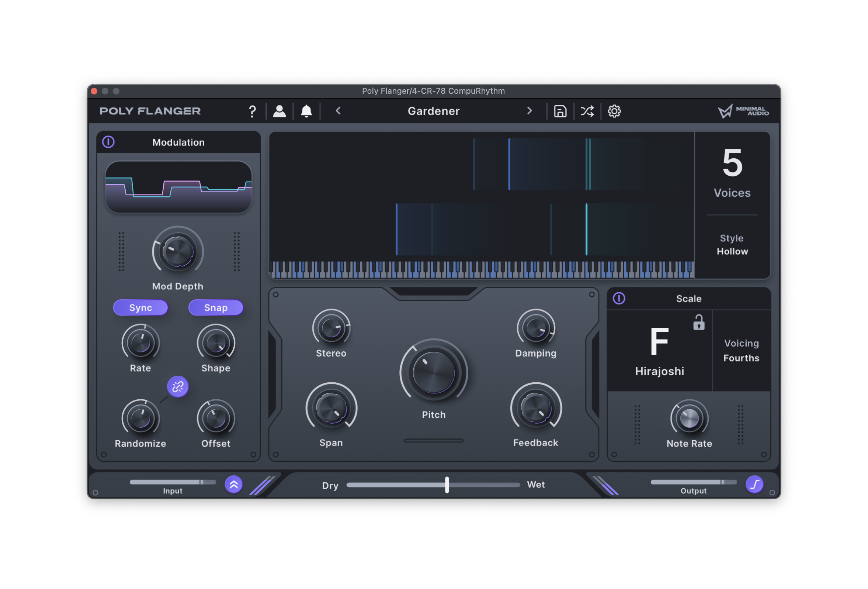The height and width of the screenshot is (589, 868).
Task: Click the output soft-clip curve icon
Action: [754, 484]
